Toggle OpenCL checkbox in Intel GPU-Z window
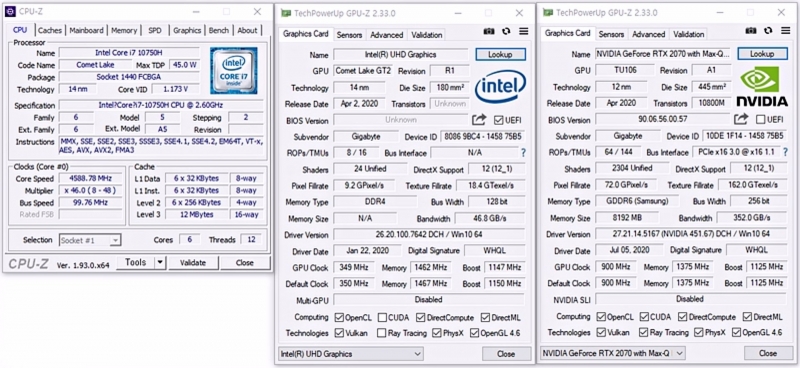800x368 pixels. 339,317
